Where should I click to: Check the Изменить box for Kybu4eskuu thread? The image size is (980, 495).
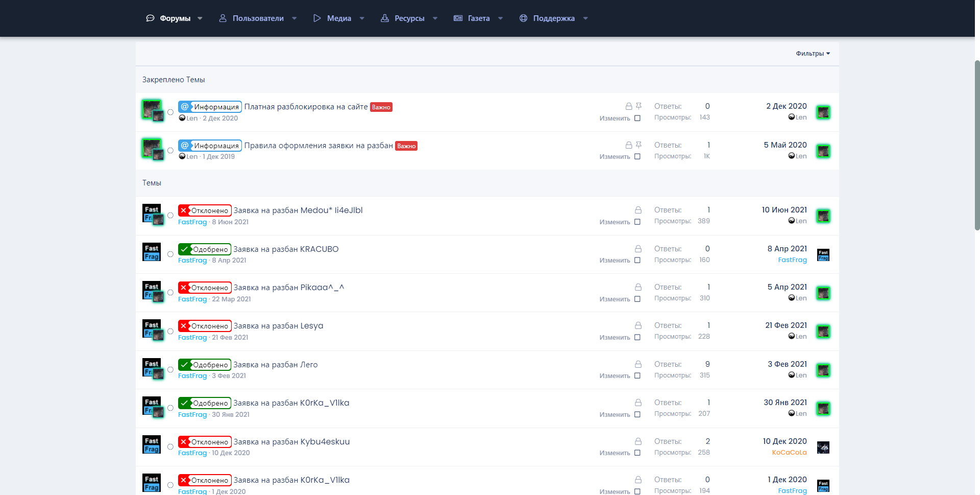(637, 453)
